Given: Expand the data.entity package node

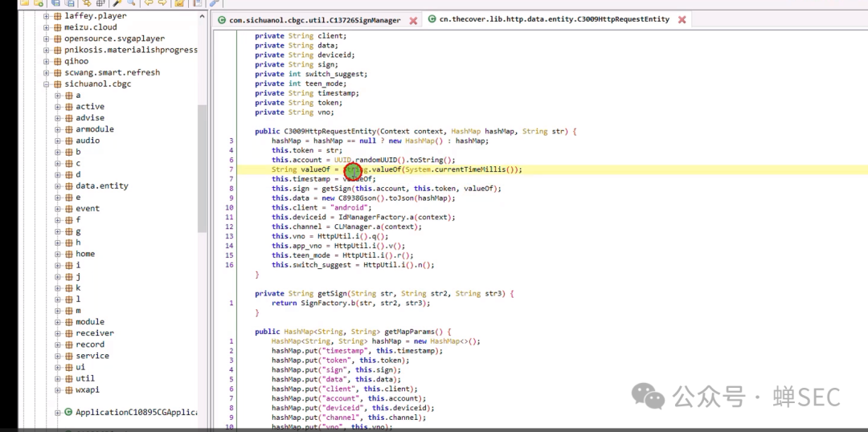Looking at the screenshot, I should (x=58, y=185).
